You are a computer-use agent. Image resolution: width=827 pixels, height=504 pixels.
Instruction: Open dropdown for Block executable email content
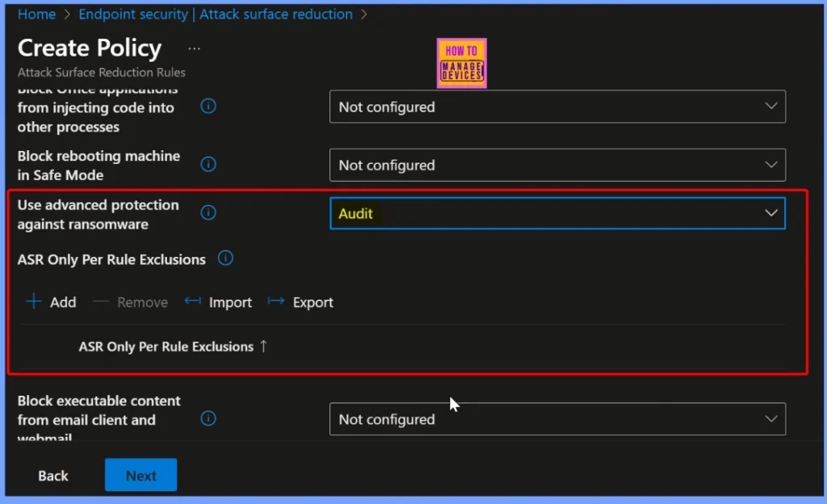[557, 418]
